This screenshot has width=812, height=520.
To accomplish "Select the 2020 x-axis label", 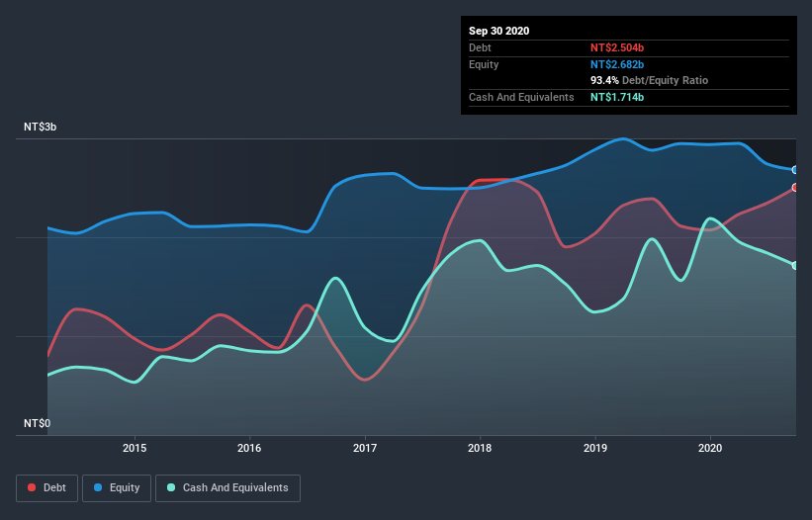I will (x=710, y=448).
